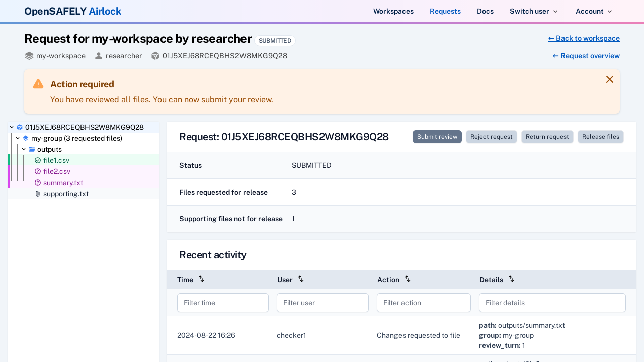Click the workspace layers icon beside my-workspace
This screenshot has width=644, height=362.
point(29,56)
